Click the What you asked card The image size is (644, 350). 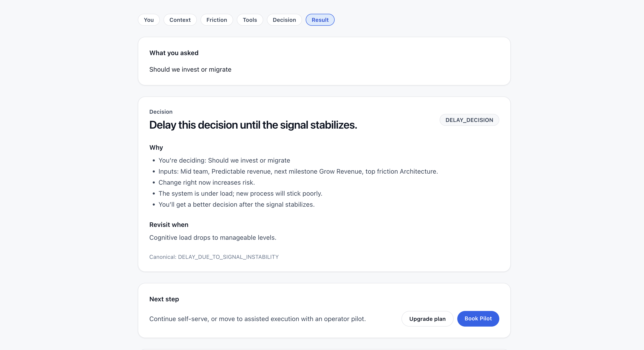click(324, 61)
